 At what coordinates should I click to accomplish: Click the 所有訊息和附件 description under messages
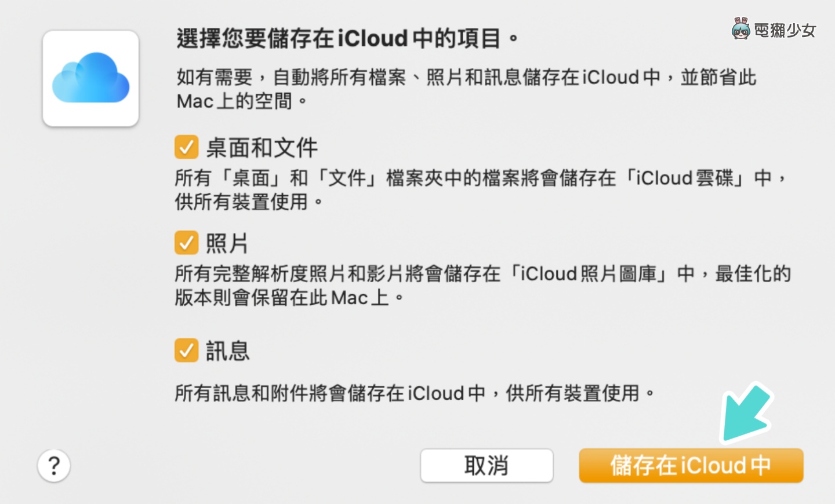click(415, 393)
